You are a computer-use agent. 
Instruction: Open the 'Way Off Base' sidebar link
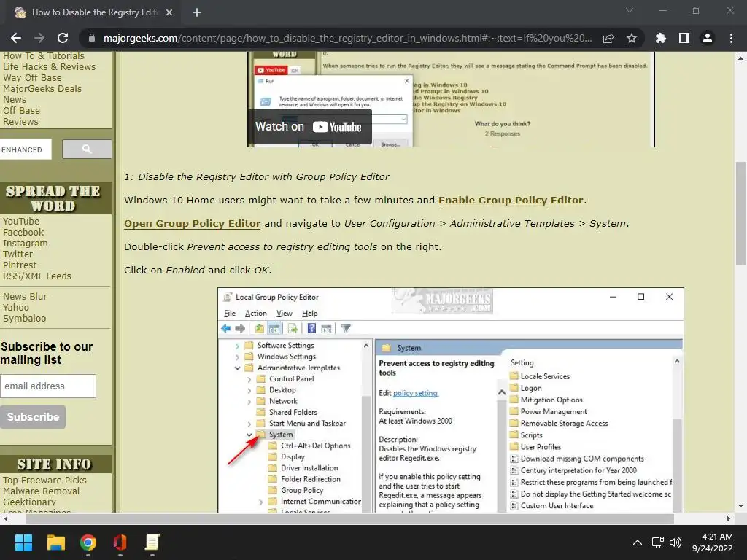click(32, 77)
